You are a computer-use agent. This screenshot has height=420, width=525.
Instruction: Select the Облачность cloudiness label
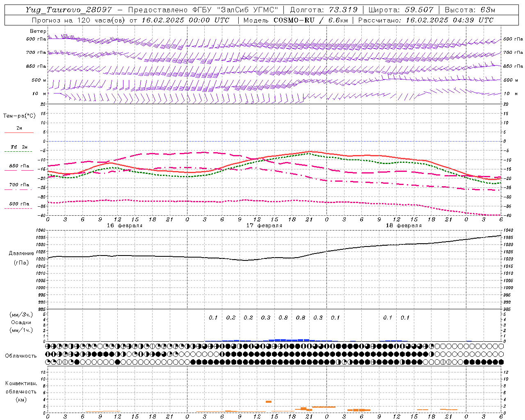[x=21, y=356]
